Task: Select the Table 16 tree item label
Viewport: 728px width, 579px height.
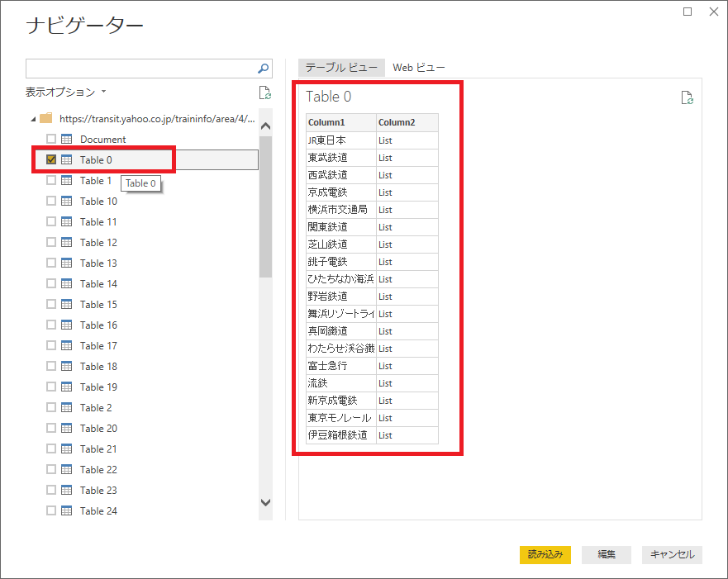Action: 98,325
